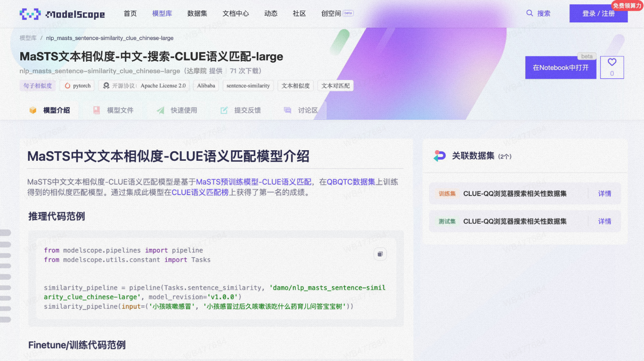Screen dimensions: 644x361
Task: Click the page title MaSTS文本相似度-中文-搜索-CLUE语义匹配-large
Action: (151, 56)
